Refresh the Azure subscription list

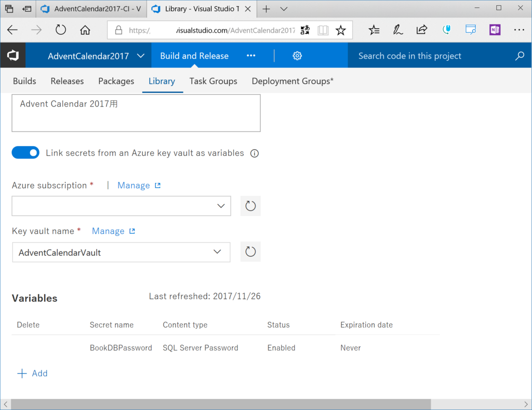250,206
